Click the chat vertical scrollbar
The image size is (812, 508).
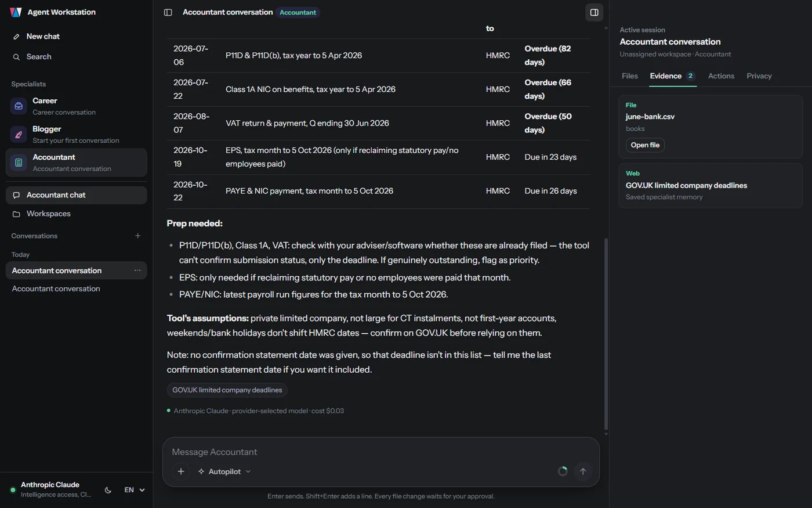click(606, 334)
